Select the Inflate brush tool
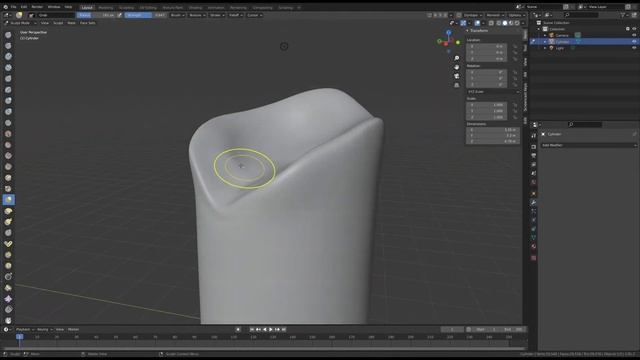 8,101
